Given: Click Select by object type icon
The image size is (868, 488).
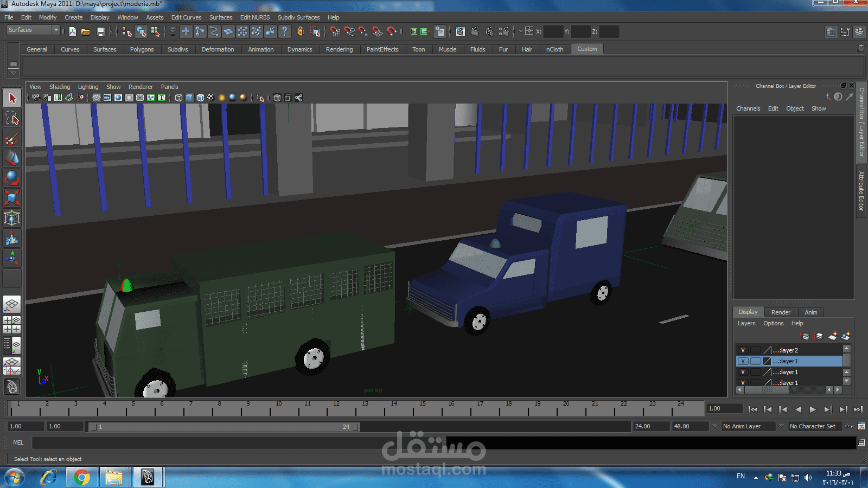Looking at the screenshot, I should click(x=141, y=31).
